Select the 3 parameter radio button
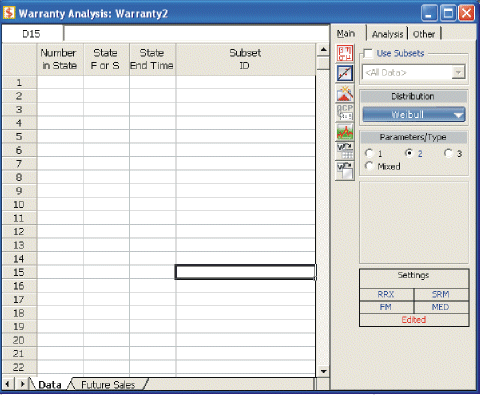 pos(448,153)
